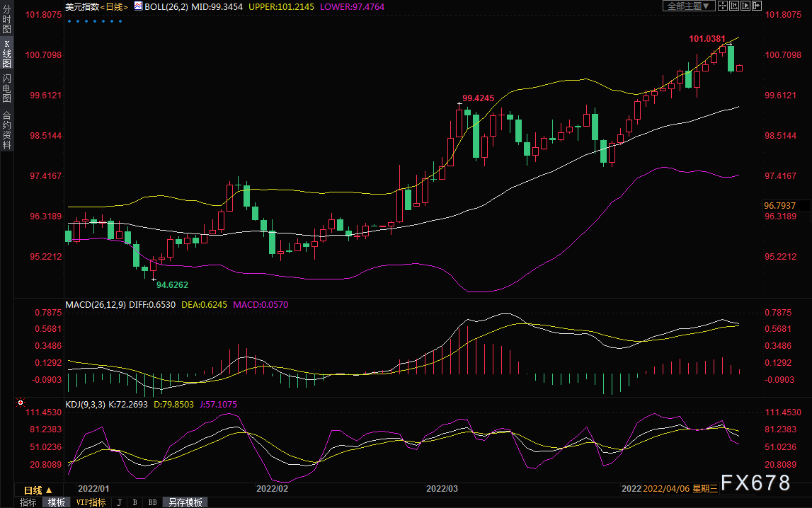
Task: Switch to 分时图 side tab
Action: point(7,19)
